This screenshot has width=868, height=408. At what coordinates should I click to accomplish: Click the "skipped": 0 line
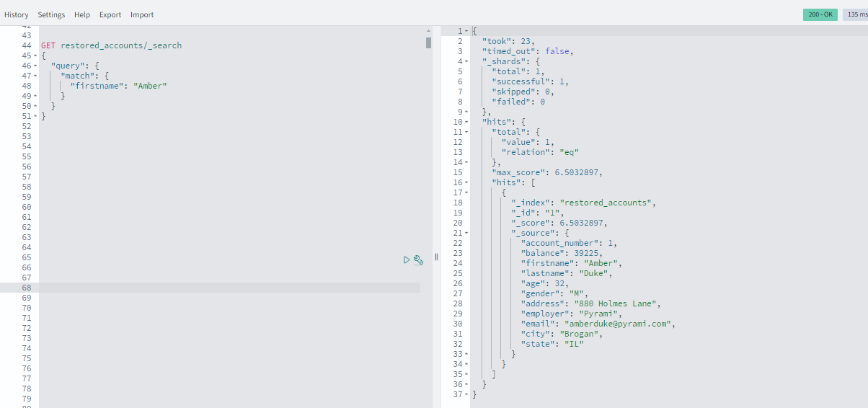pyautogui.click(x=523, y=92)
